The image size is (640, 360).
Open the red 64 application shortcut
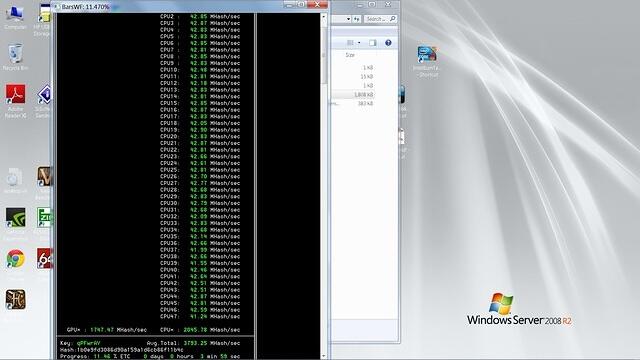pyautogui.click(x=44, y=258)
